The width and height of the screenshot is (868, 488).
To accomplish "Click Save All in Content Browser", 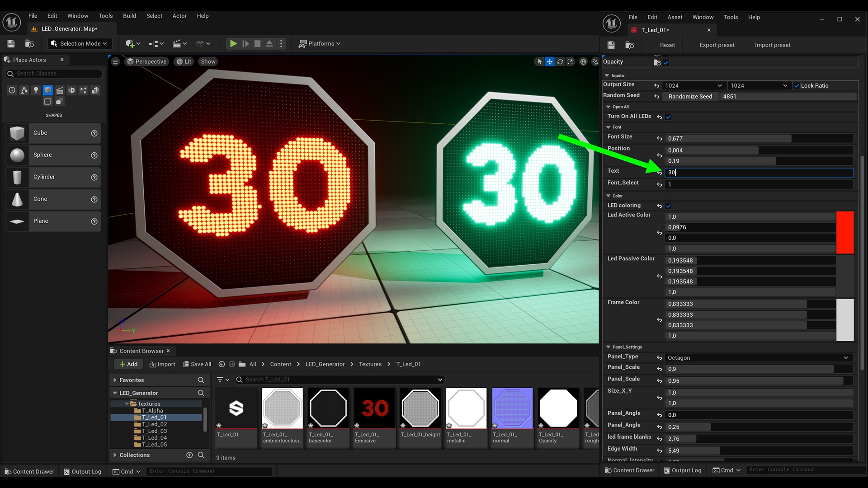I will pyautogui.click(x=197, y=364).
